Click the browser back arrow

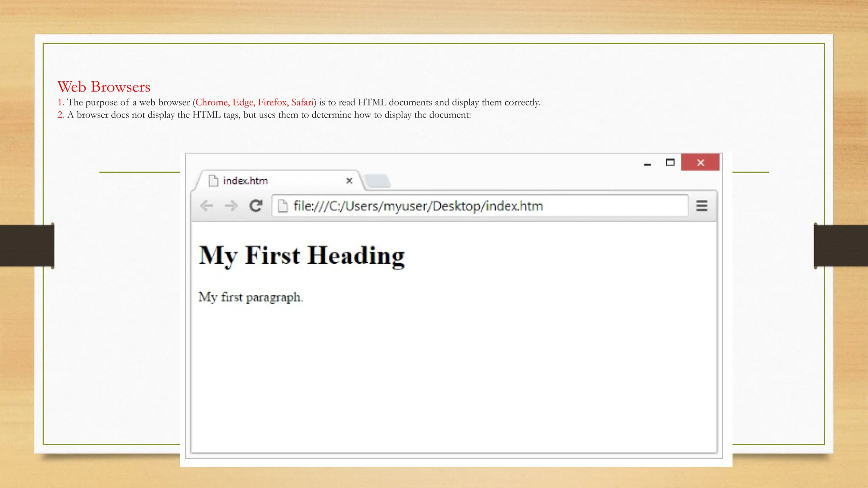[206, 206]
